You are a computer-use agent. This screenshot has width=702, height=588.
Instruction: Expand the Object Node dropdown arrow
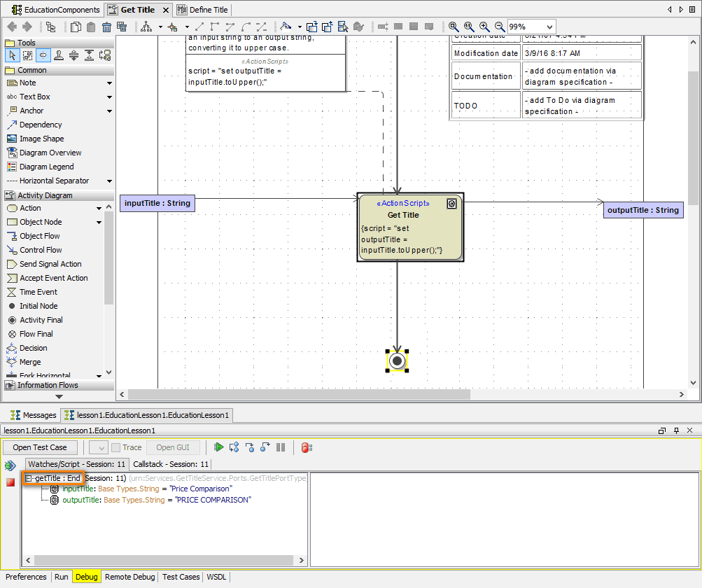99,223
